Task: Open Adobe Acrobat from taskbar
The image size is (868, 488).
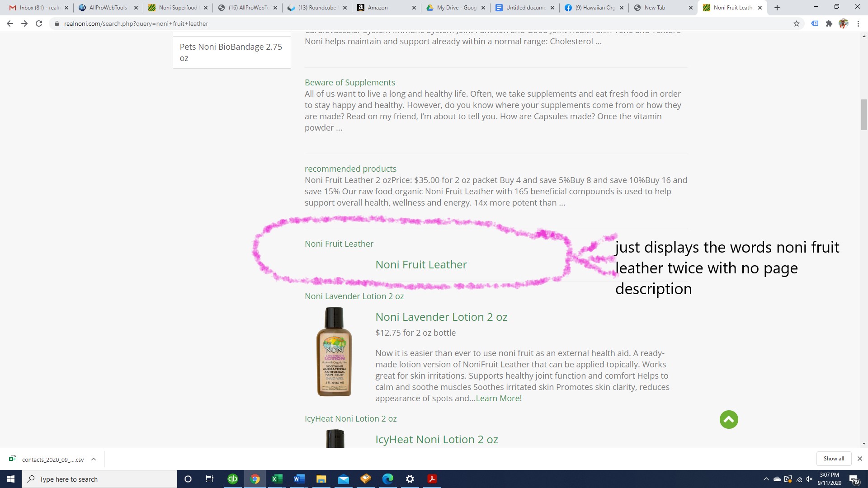Action: point(432,479)
